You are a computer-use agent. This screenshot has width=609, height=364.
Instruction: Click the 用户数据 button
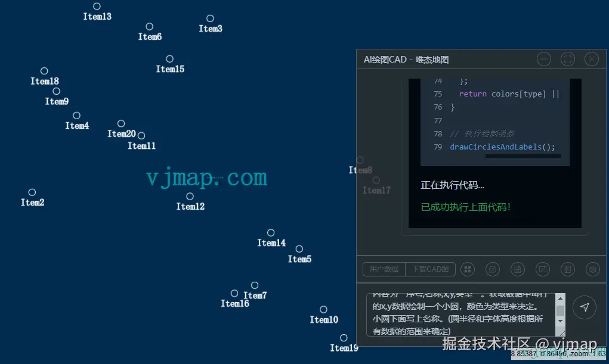tap(384, 269)
